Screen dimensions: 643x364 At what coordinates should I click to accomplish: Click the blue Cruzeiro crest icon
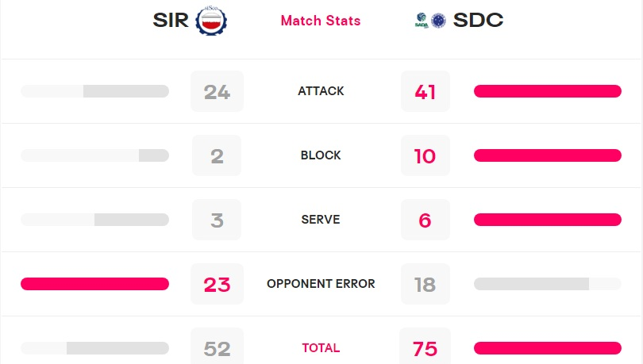tap(438, 21)
